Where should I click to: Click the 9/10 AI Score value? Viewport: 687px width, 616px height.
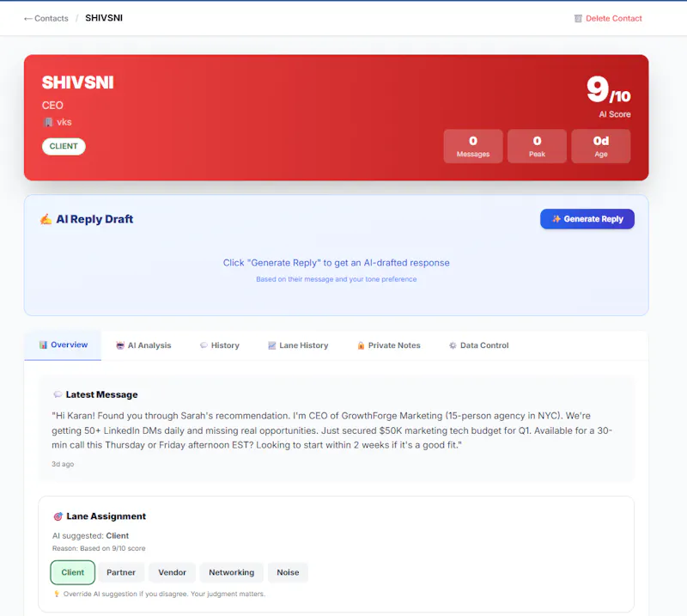[609, 89]
